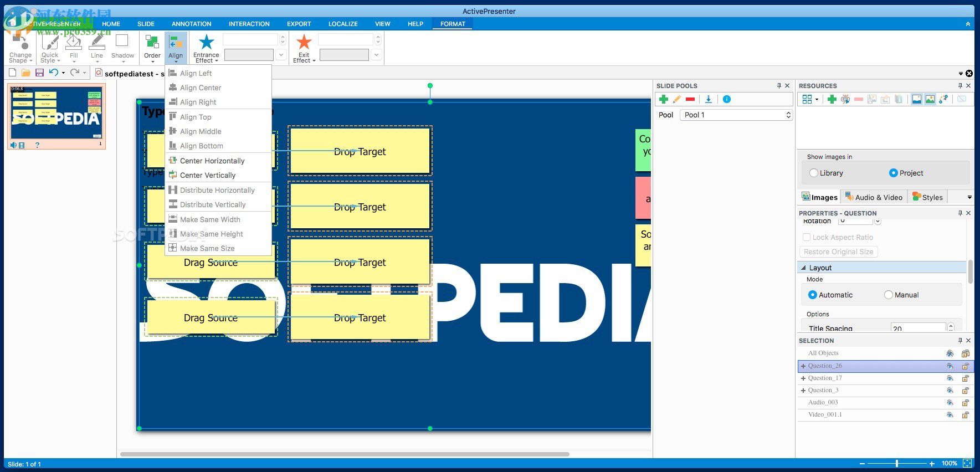Click Restore Original Size button
The height and width of the screenshot is (472, 980).
click(838, 252)
